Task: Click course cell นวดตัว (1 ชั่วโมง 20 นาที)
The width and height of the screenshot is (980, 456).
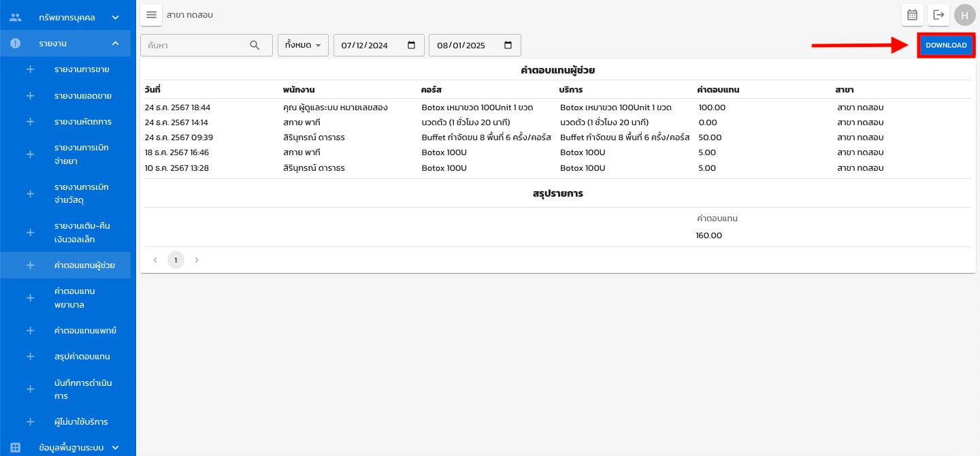Action: [466, 123]
